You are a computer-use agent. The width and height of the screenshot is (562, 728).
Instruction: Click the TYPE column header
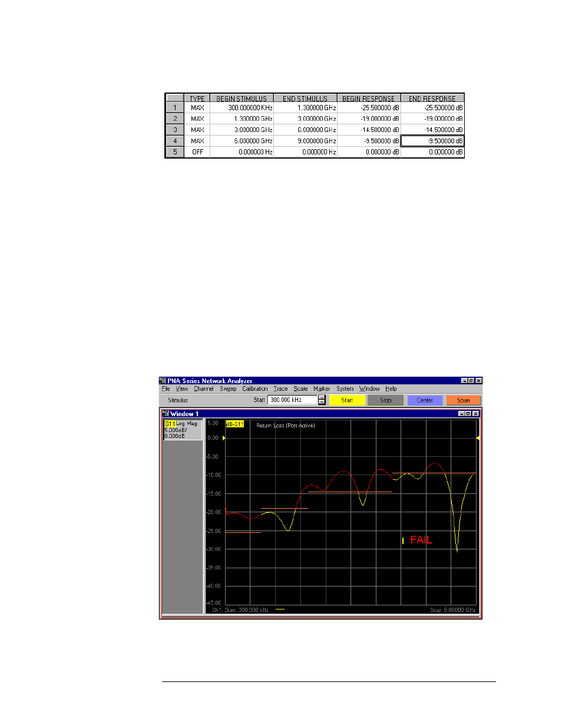(x=197, y=98)
